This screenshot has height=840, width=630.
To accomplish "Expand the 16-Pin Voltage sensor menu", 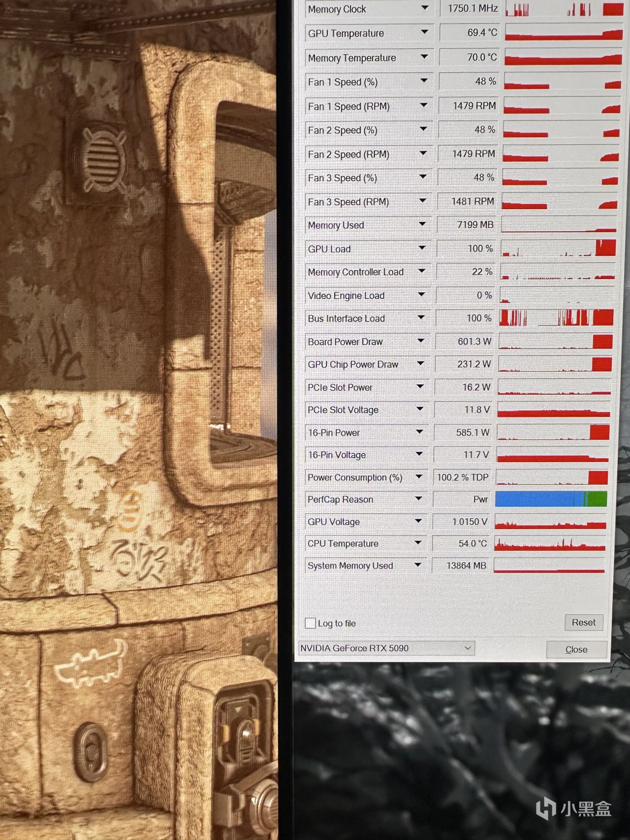I will [419, 454].
